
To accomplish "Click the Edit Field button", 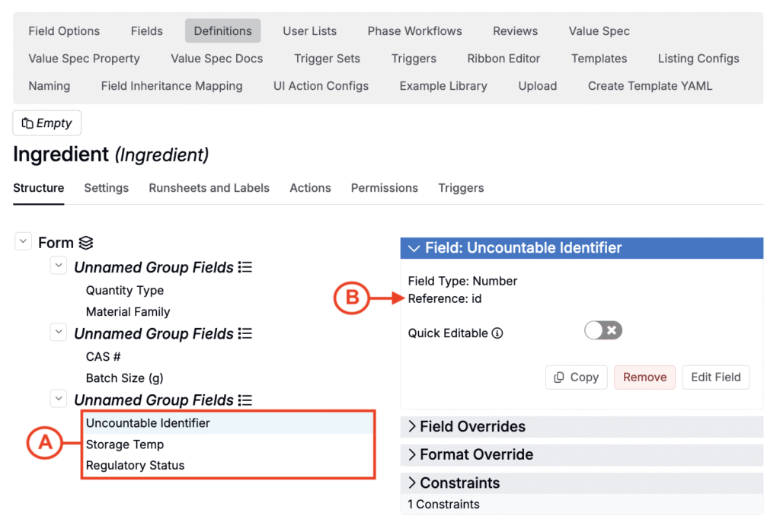I will click(715, 377).
